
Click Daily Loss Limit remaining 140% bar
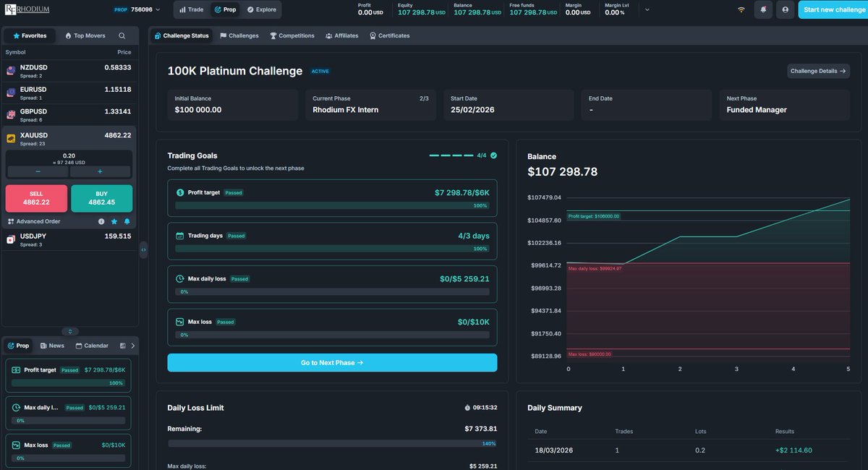[x=332, y=443]
